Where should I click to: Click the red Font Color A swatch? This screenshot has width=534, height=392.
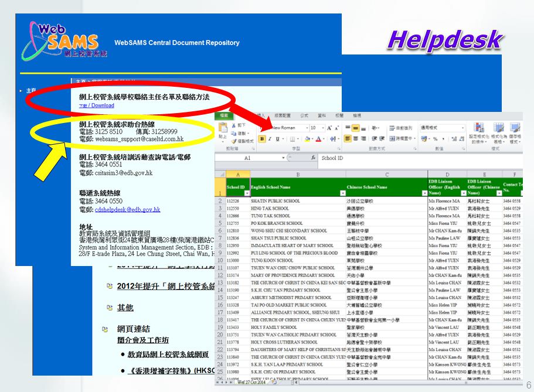coord(318,139)
